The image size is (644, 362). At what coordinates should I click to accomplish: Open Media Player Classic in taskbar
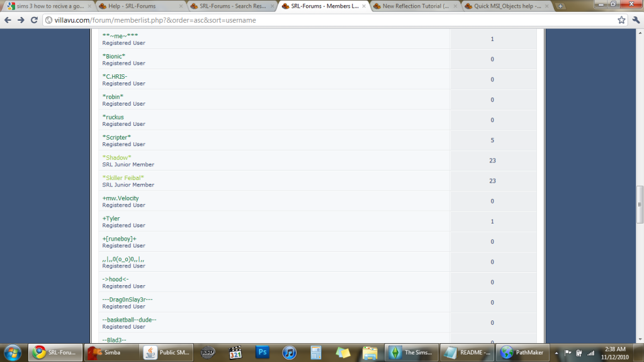coord(235,353)
